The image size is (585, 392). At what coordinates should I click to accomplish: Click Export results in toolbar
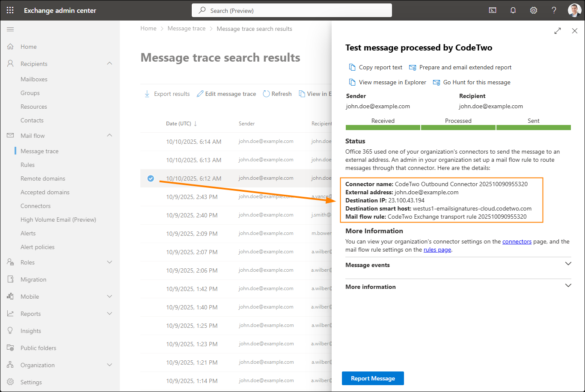167,94
